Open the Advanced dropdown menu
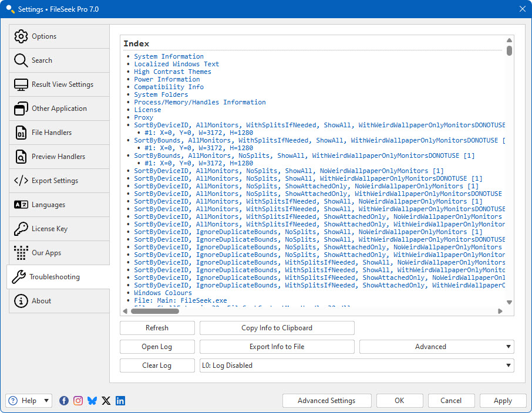Viewport: 532px width, 413px height. point(437,347)
